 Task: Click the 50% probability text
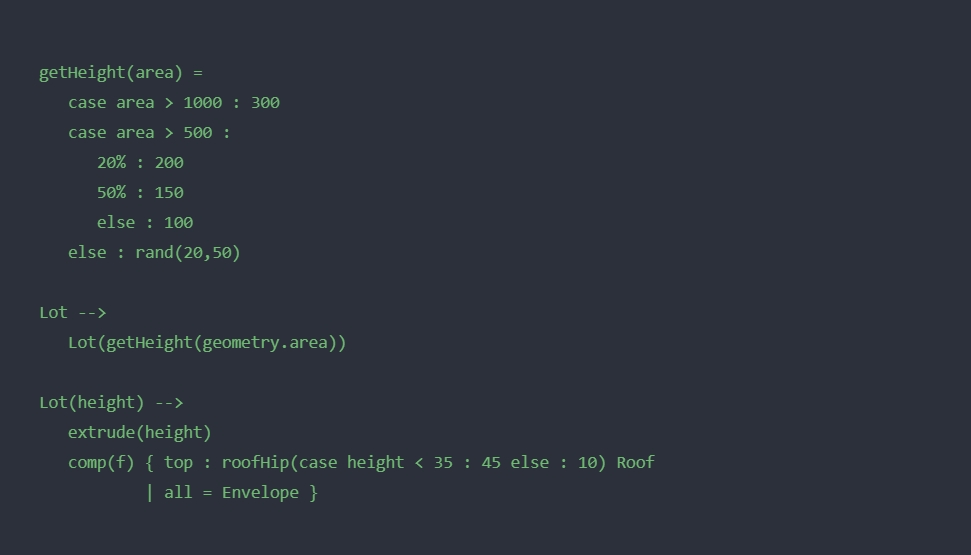point(111,193)
